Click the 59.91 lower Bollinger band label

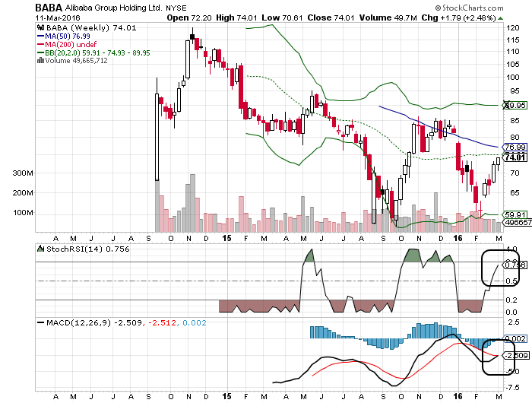click(x=515, y=214)
